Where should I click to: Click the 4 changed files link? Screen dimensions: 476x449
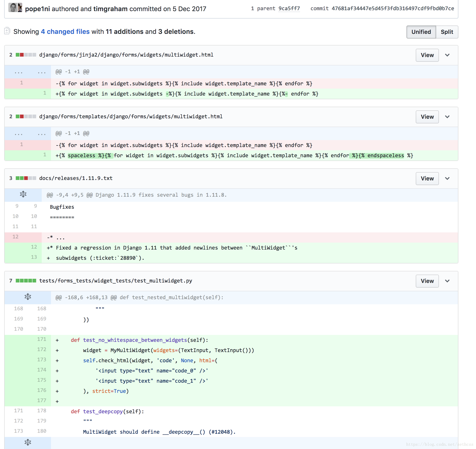65,32
